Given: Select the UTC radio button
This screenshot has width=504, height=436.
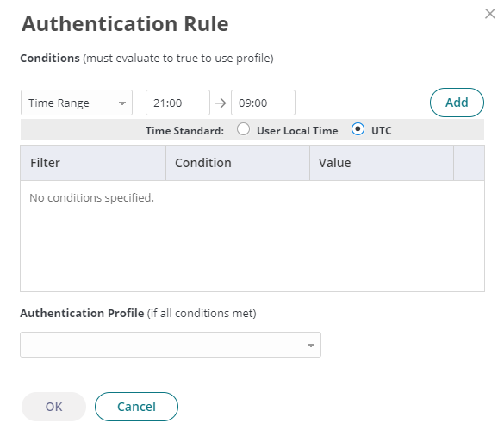Looking at the screenshot, I should pyautogui.click(x=358, y=129).
